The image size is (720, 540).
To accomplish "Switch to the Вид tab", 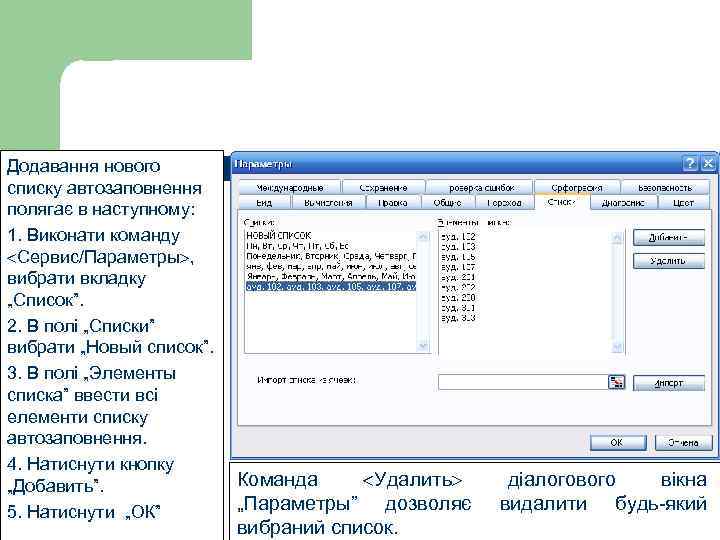I will [x=264, y=202].
